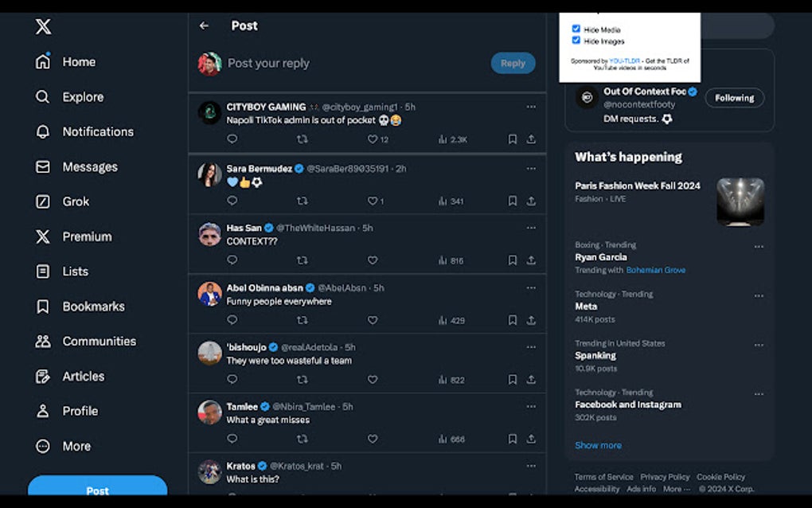Expand more options on the Spanking trend
The image size is (812, 508).
point(758,344)
